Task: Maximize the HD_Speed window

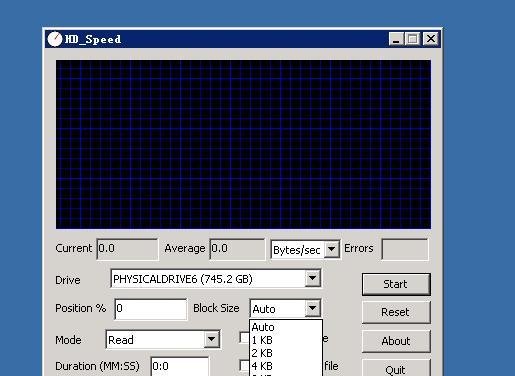Action: 413,39
